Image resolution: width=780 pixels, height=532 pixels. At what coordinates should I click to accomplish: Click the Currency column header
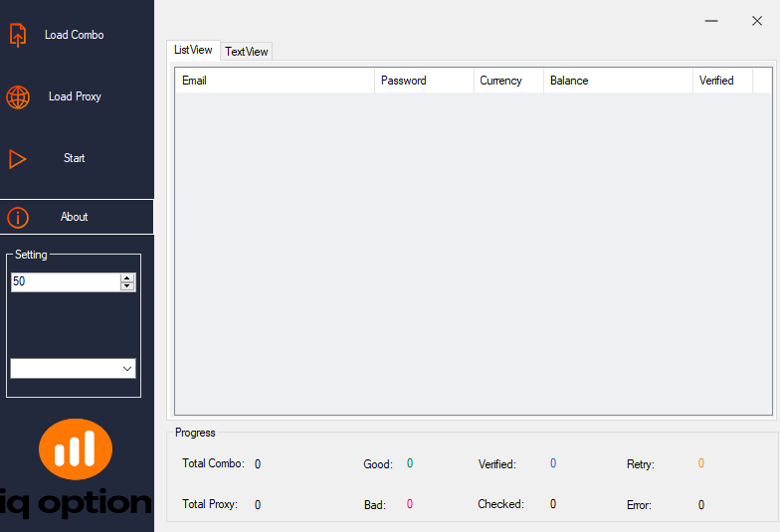pyautogui.click(x=508, y=81)
